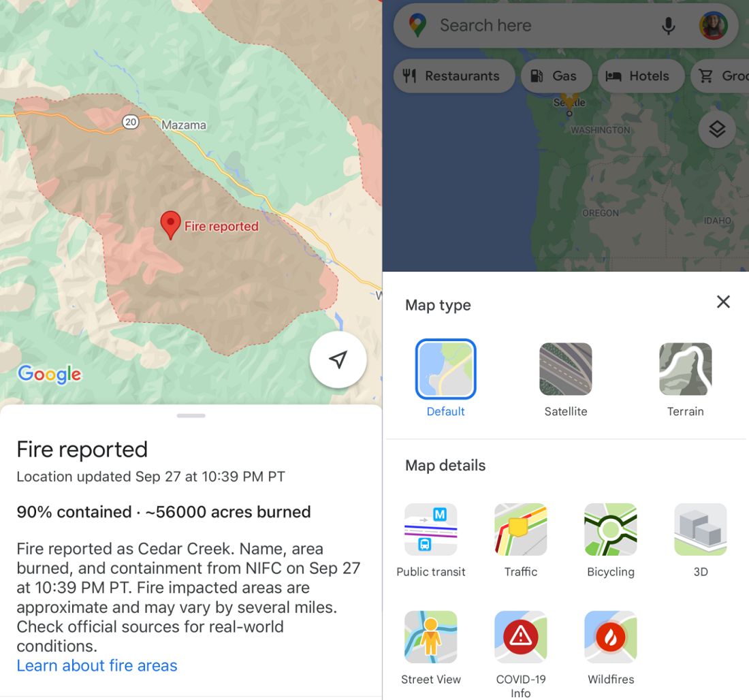Tap the red fire reported map pin
749x700 pixels.
pos(170,224)
